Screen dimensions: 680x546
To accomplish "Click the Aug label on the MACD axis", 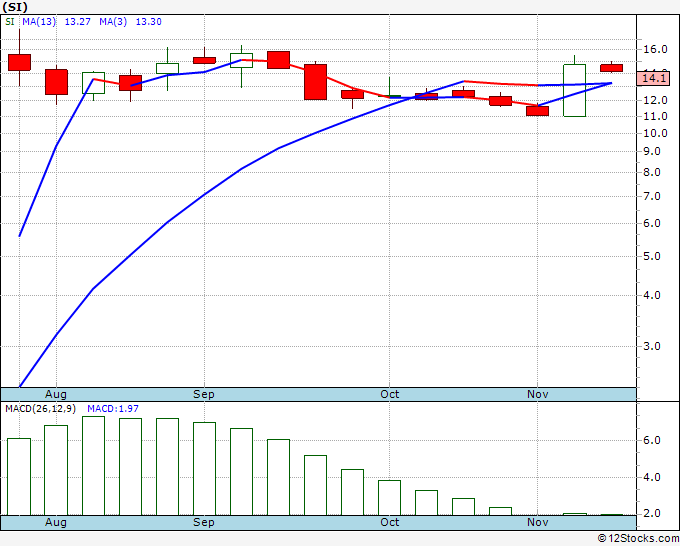I will tap(56, 522).
